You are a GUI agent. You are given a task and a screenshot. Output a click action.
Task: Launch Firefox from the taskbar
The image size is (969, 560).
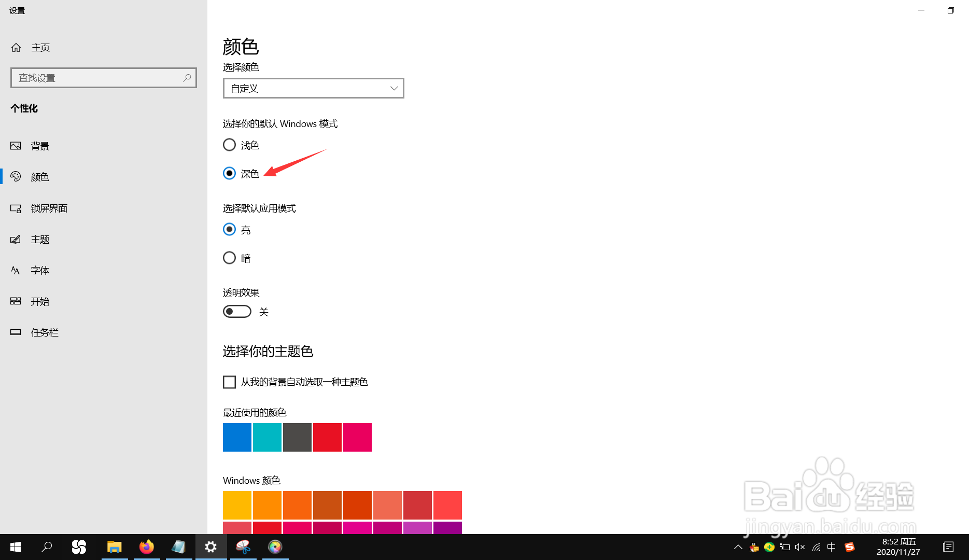click(147, 547)
